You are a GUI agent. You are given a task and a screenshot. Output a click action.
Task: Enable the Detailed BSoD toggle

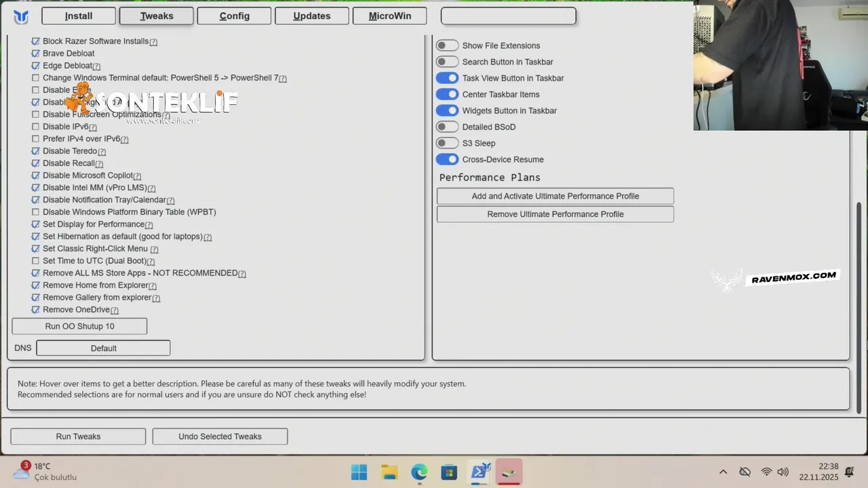pos(448,127)
